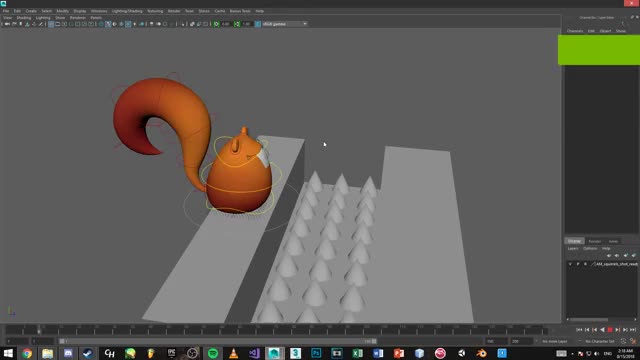The image size is (640, 360).
Task: Toggle visibility V of the AM_squirrels layer
Action: (x=570, y=264)
